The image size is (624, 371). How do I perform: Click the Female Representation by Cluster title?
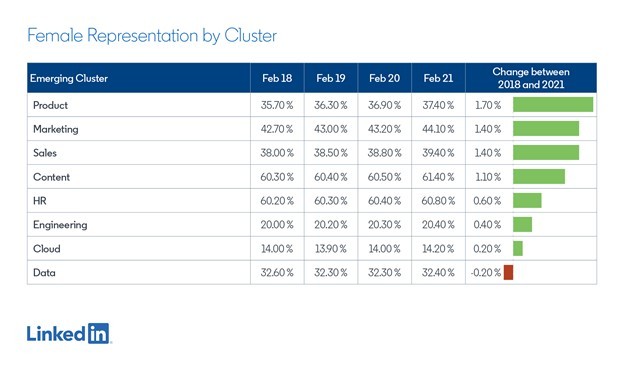pos(152,35)
